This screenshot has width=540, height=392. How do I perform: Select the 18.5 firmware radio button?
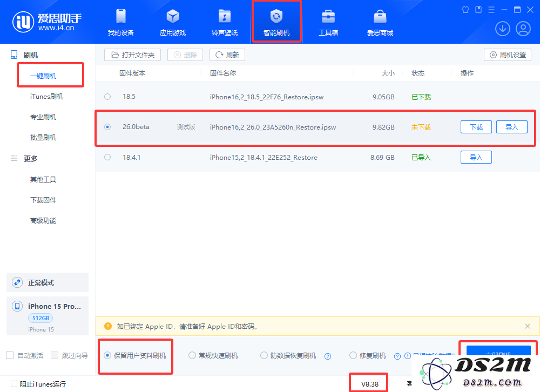click(107, 97)
